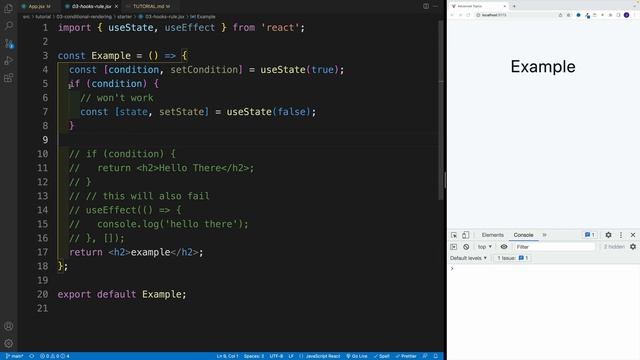
Task: Open notifications bell in status bar
Action: click(x=436, y=356)
